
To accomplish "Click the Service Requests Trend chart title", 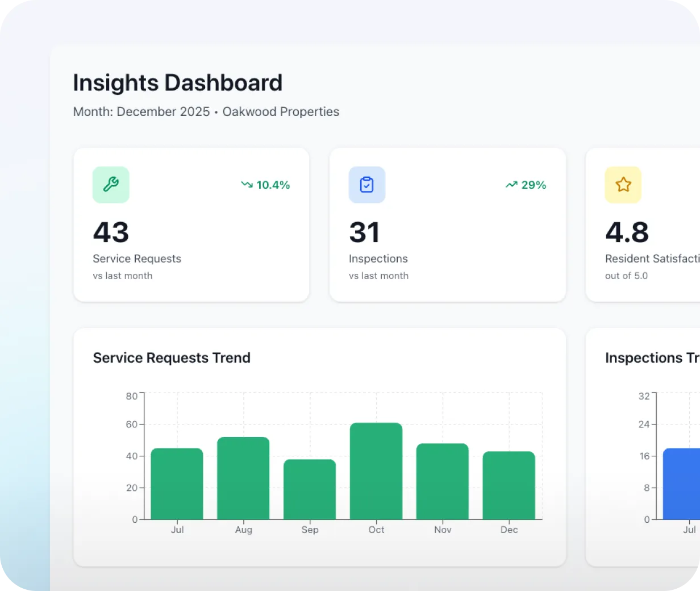I will point(172,357).
